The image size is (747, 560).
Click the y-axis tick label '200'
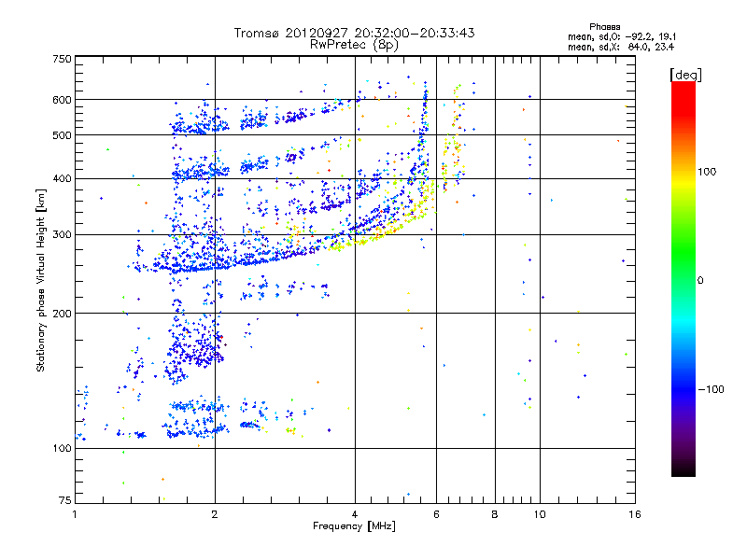(x=62, y=314)
